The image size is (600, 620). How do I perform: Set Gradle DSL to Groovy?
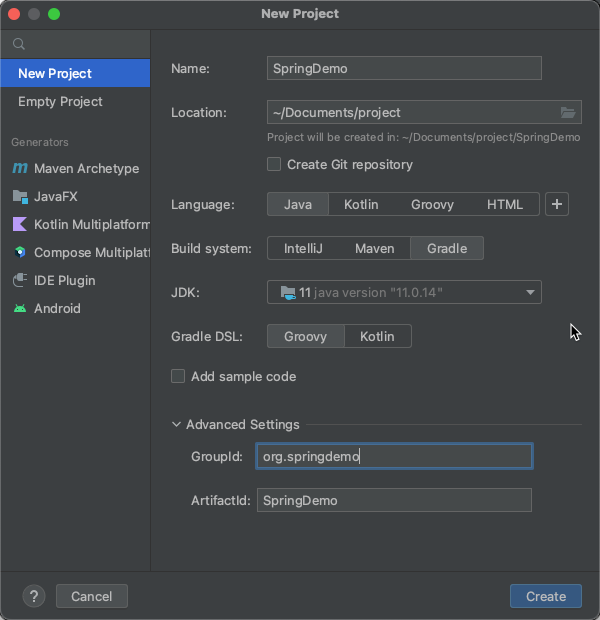305,336
